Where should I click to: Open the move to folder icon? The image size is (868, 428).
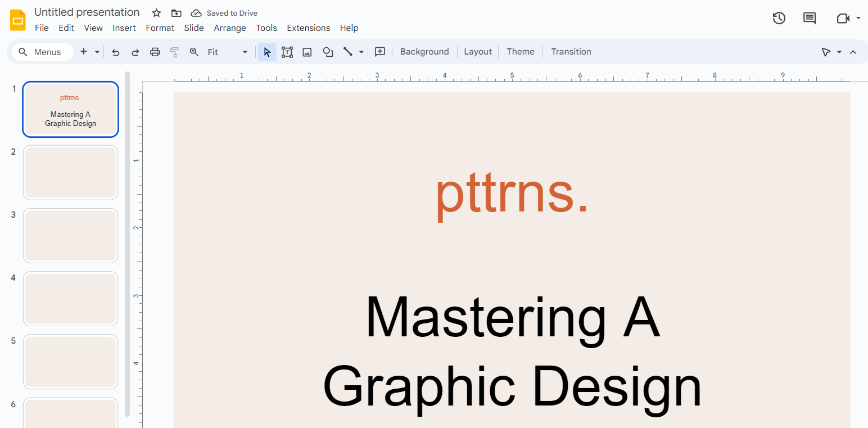click(177, 13)
